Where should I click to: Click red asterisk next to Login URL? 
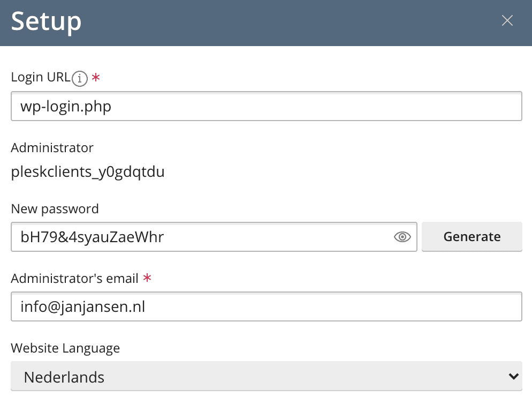pos(96,78)
